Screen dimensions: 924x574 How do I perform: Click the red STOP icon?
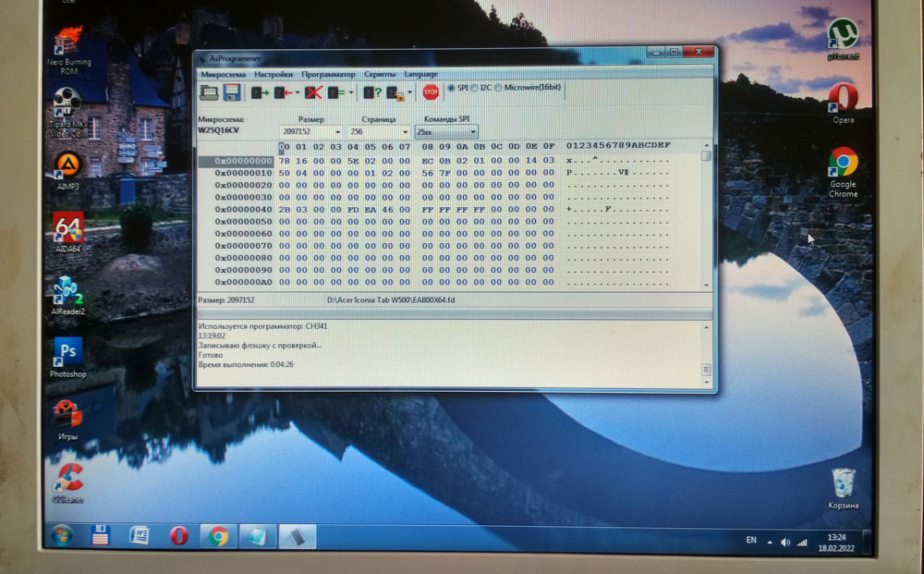pos(431,92)
